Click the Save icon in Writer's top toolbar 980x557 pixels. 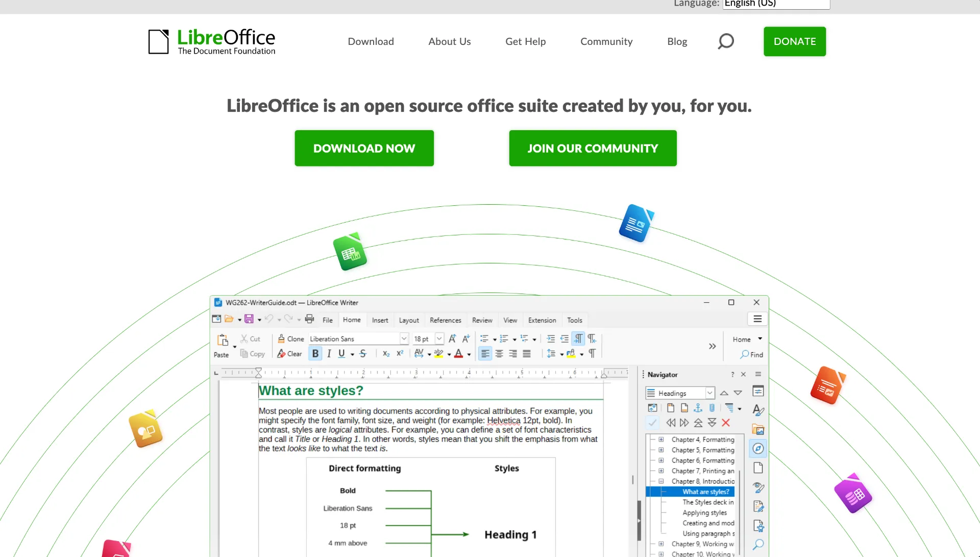(249, 319)
